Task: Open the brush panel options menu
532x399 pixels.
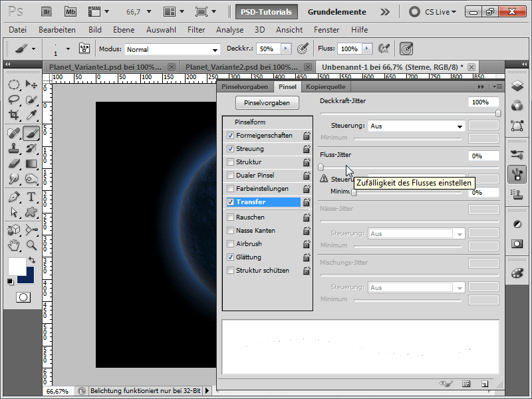Action: click(x=497, y=87)
